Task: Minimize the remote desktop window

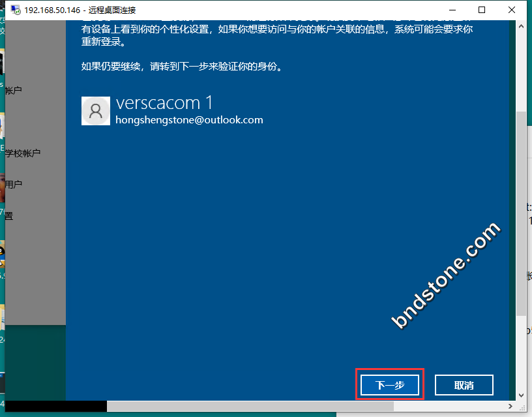Action: [x=451, y=10]
